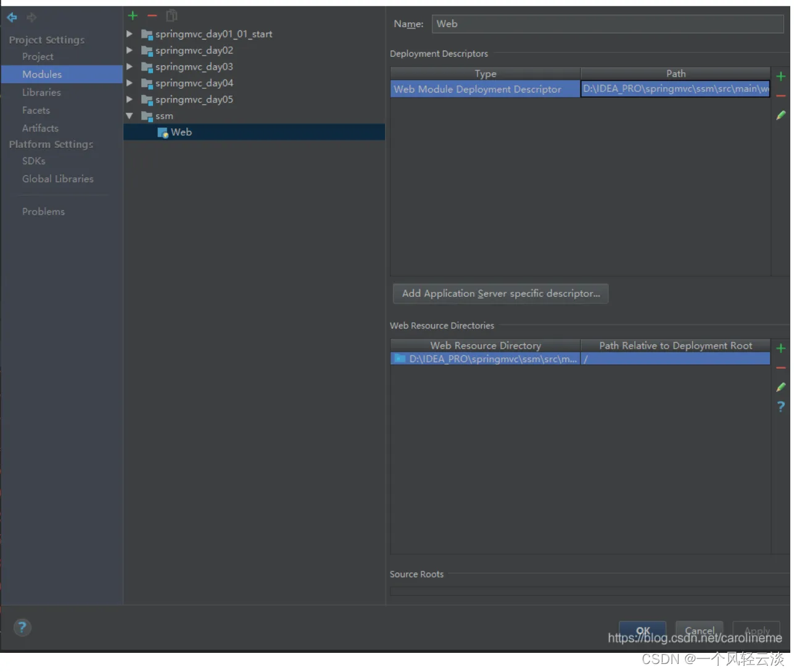Screen dimensions: 794x672
Task: Click the Apply button
Action: pyautogui.click(x=757, y=631)
